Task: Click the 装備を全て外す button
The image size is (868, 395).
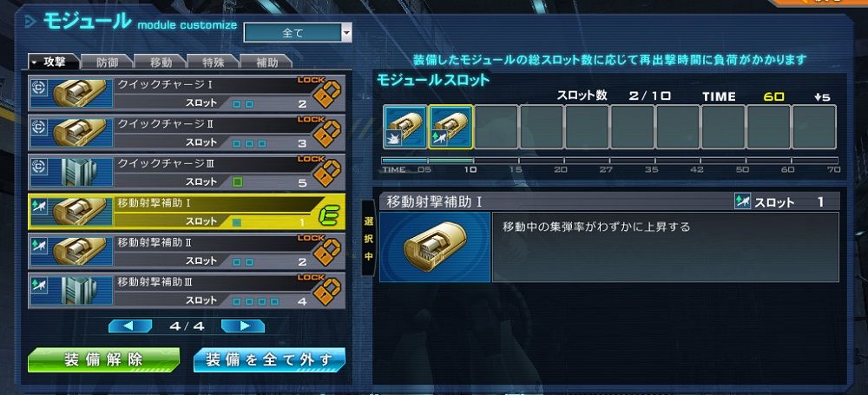Action: (x=270, y=359)
